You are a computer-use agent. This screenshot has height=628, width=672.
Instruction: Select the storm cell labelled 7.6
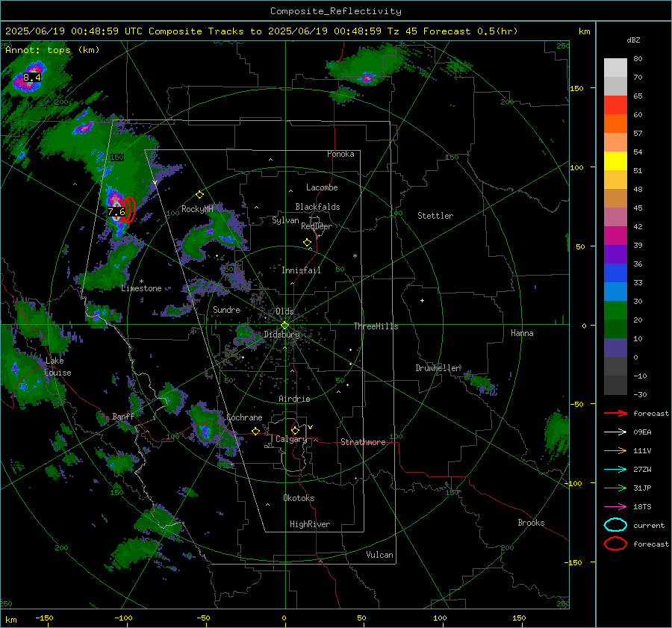coord(116,212)
